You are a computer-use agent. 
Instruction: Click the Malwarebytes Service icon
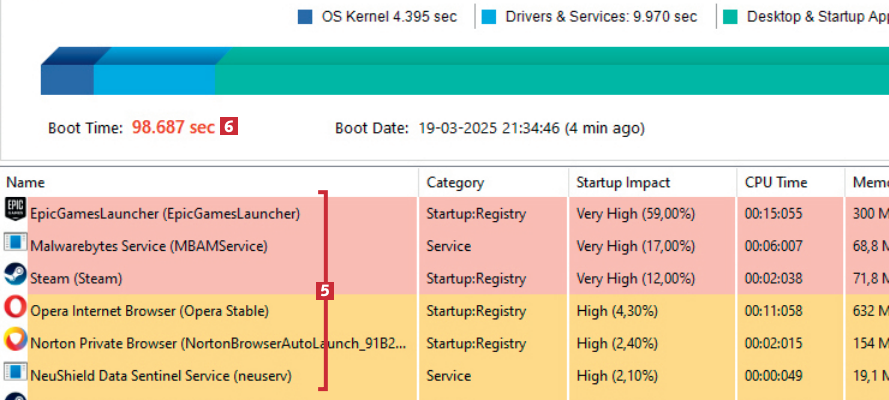(x=15, y=243)
